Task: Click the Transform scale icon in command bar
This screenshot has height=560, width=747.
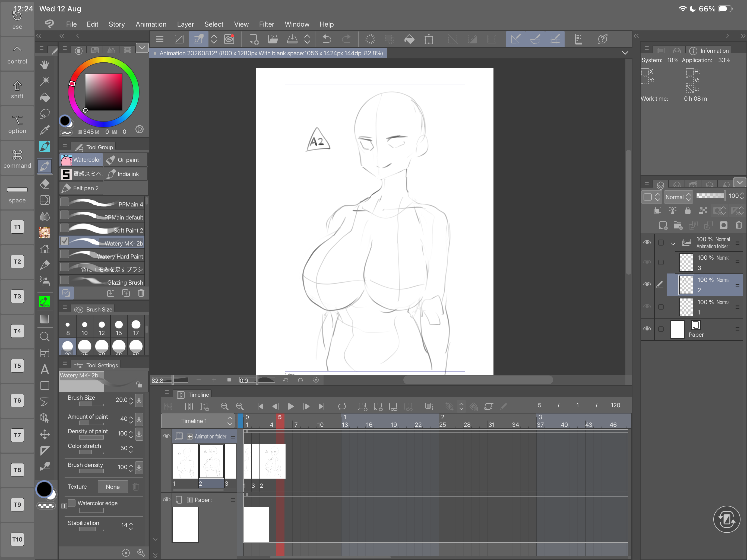Action: [x=429, y=39]
